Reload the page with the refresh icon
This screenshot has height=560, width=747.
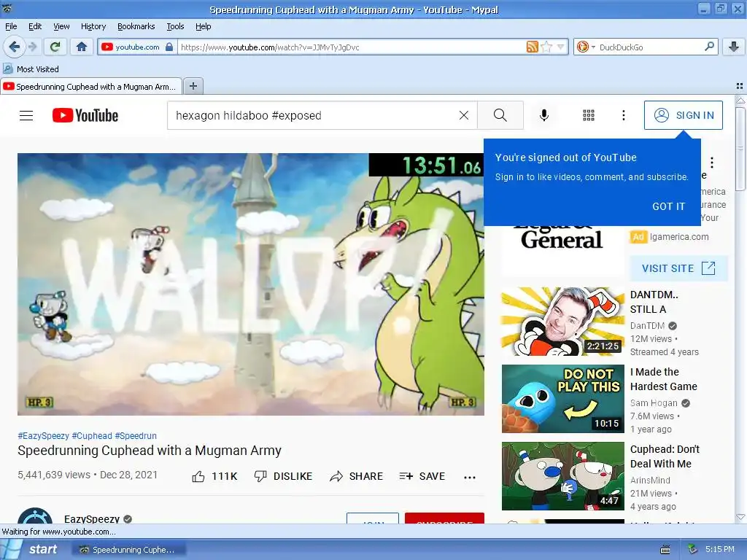55,47
